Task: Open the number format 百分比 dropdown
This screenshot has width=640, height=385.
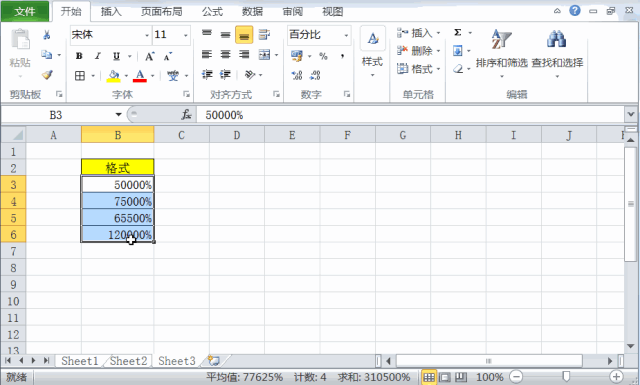Action: 346,35
